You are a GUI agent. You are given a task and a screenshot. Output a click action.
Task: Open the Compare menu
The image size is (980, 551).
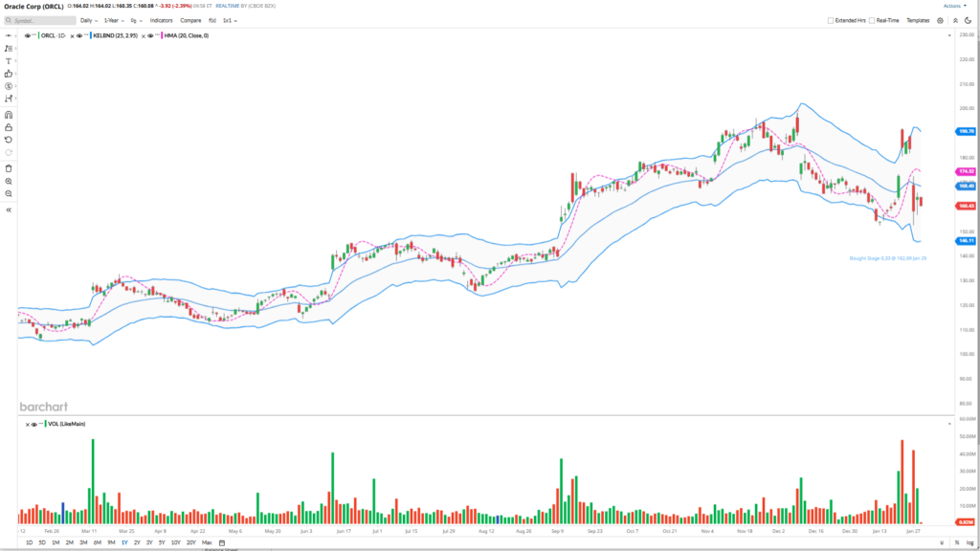(190, 20)
